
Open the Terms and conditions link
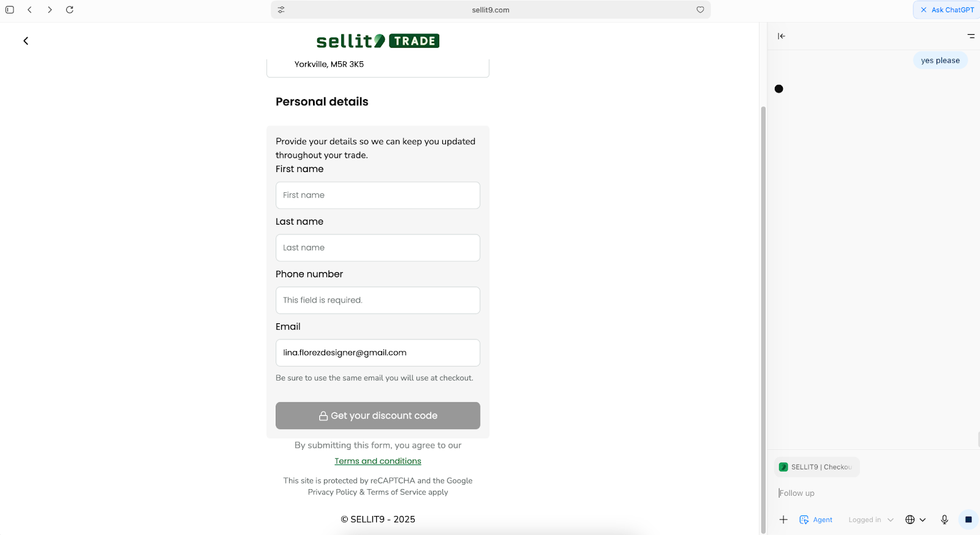[x=378, y=461]
